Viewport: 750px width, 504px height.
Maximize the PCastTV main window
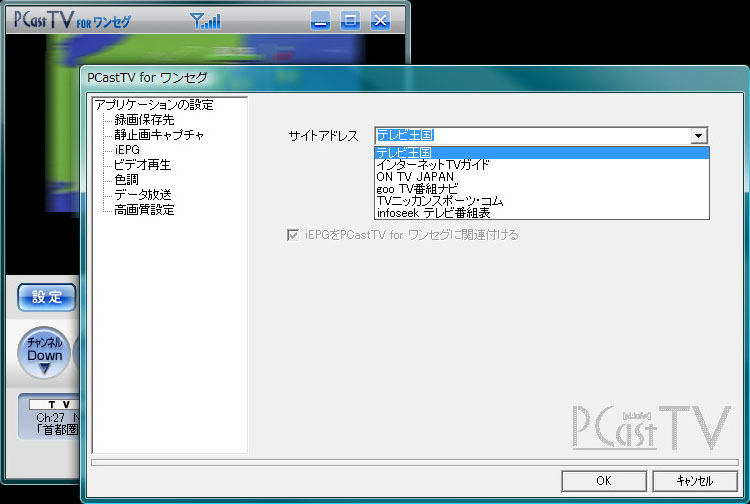(350, 19)
